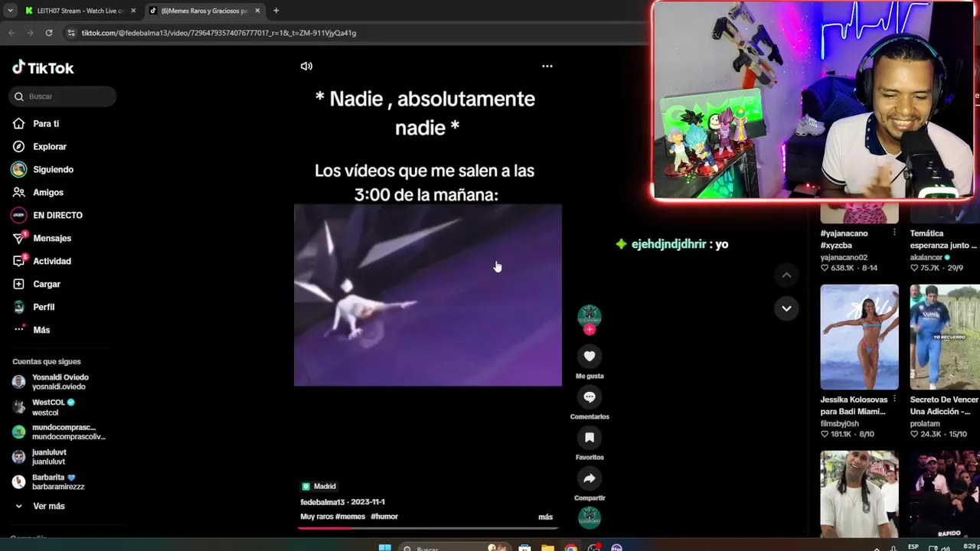
Task: Seek on the video progress bar
Action: coord(429,527)
